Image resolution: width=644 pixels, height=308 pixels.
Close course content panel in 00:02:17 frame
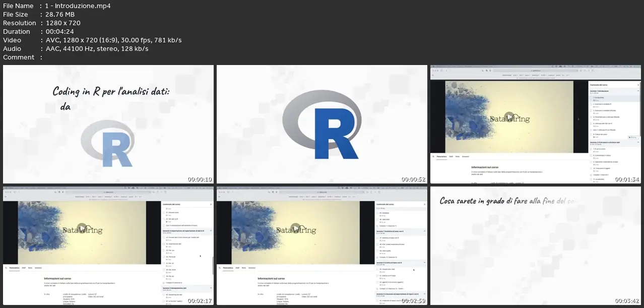(211, 204)
